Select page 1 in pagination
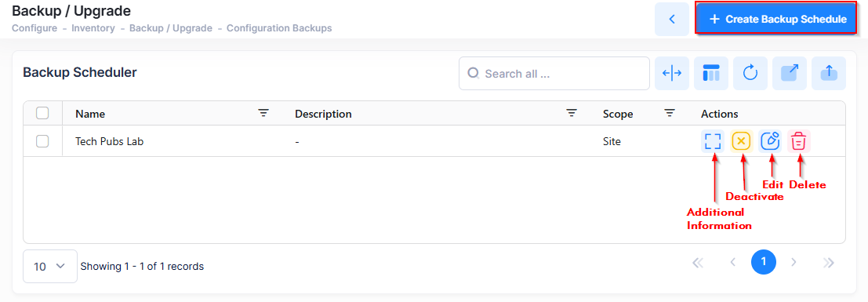Image resolution: width=868 pixels, height=302 pixels. (764, 262)
